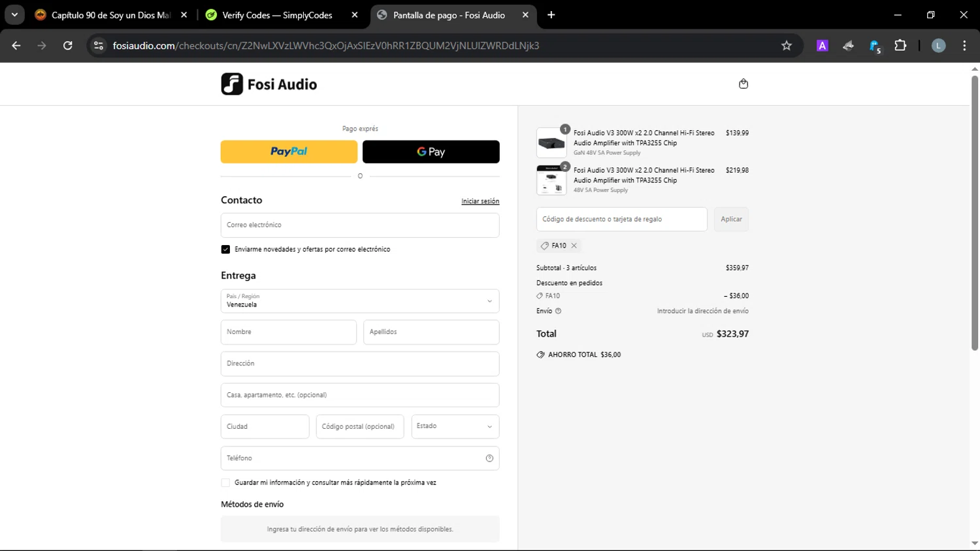Click the page vertical scrollbar

[x=975, y=214]
